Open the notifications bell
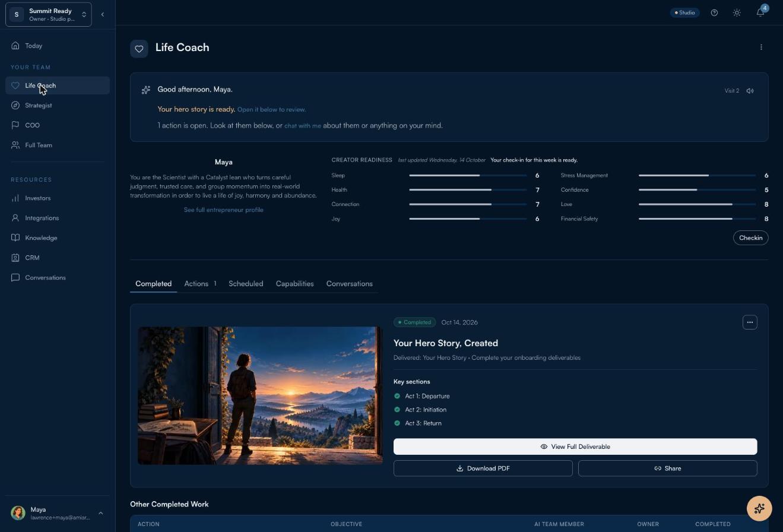This screenshot has height=532, width=783. coord(760,12)
